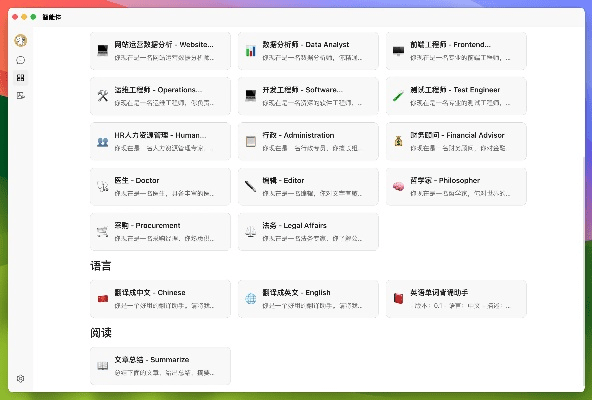592x400 pixels.
Task: Open the user avatar in the sidebar
Action: click(x=21, y=40)
